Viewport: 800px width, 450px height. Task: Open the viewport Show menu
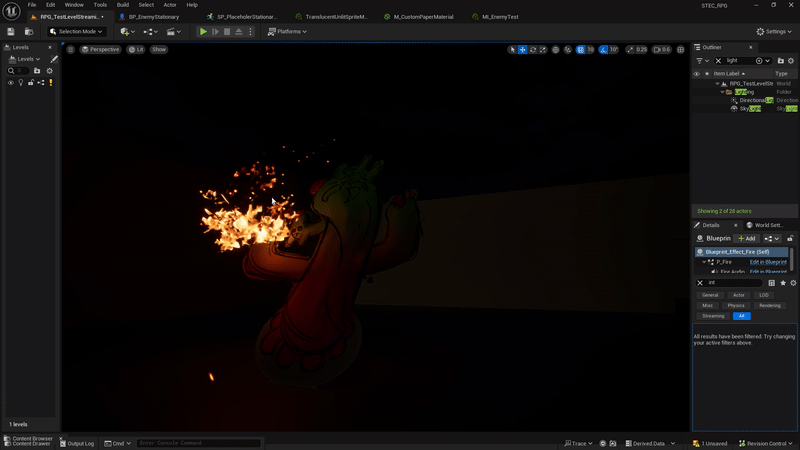click(159, 49)
